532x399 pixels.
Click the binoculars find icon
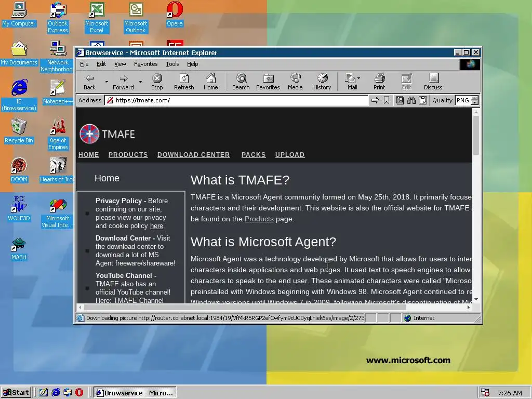(411, 100)
